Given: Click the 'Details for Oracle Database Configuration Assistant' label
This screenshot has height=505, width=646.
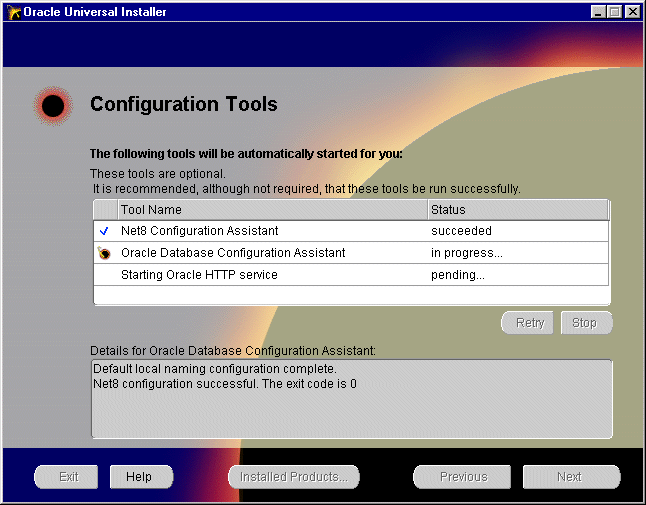Looking at the screenshot, I should 233,351.
